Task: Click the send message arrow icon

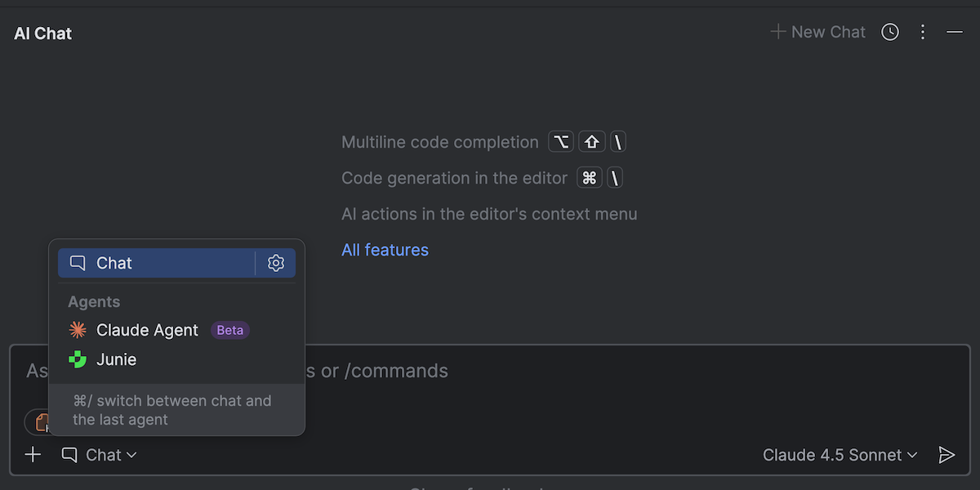Action: (x=947, y=455)
